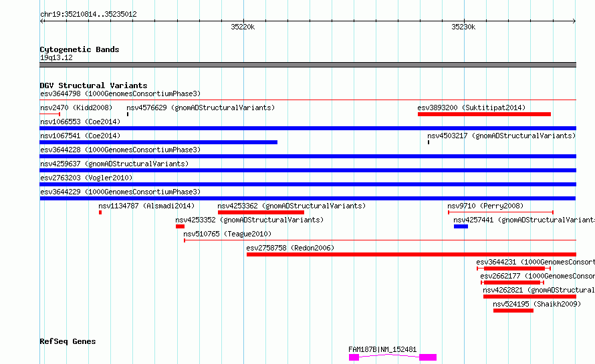Screen dimensions: 595x364
Task: Click the red esv2758758 Redon2006 bar
Action: pyautogui.click(x=411, y=254)
